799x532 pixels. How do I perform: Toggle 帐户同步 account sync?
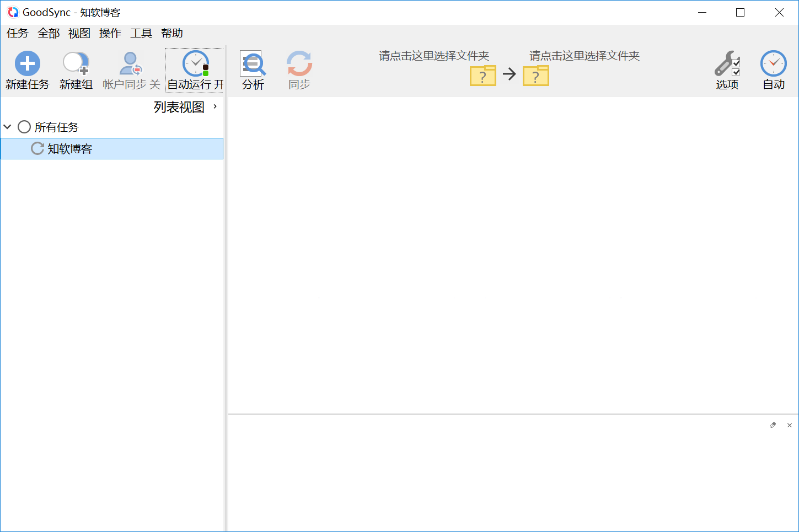131,70
